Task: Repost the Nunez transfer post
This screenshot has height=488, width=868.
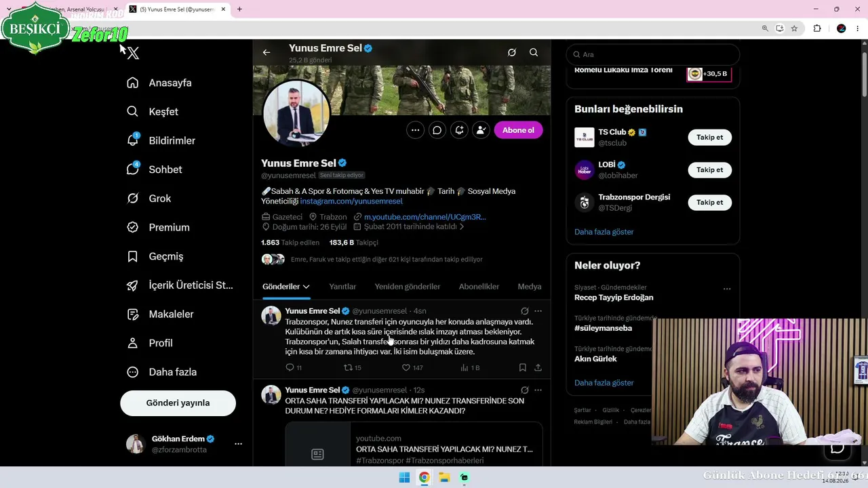Action: click(348, 367)
